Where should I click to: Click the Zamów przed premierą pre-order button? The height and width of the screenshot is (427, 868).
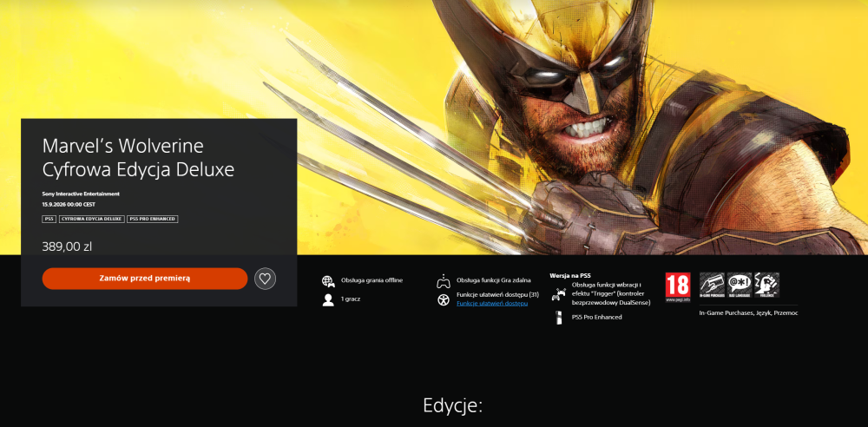point(144,279)
